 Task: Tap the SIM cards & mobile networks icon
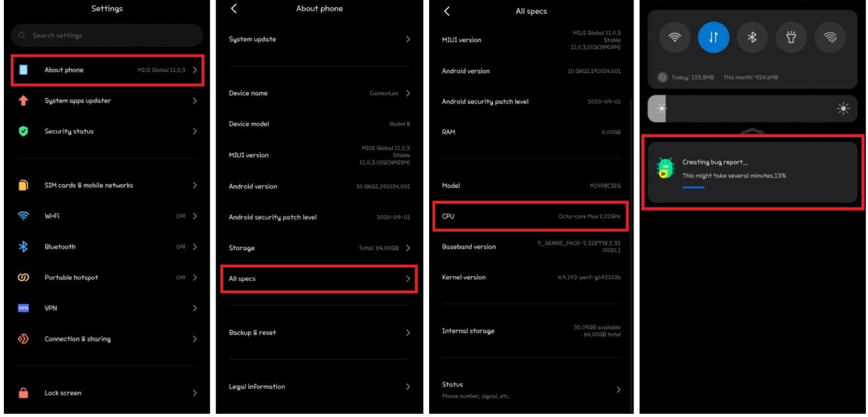[x=23, y=185]
